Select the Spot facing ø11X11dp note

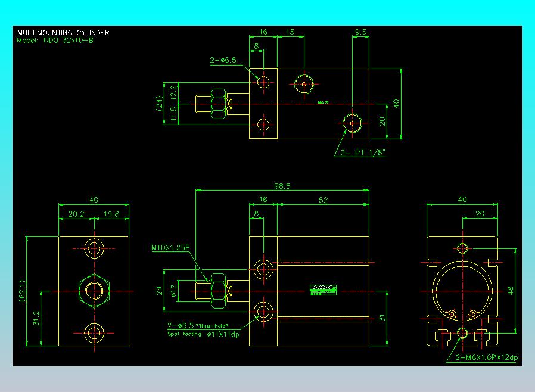tap(203, 334)
